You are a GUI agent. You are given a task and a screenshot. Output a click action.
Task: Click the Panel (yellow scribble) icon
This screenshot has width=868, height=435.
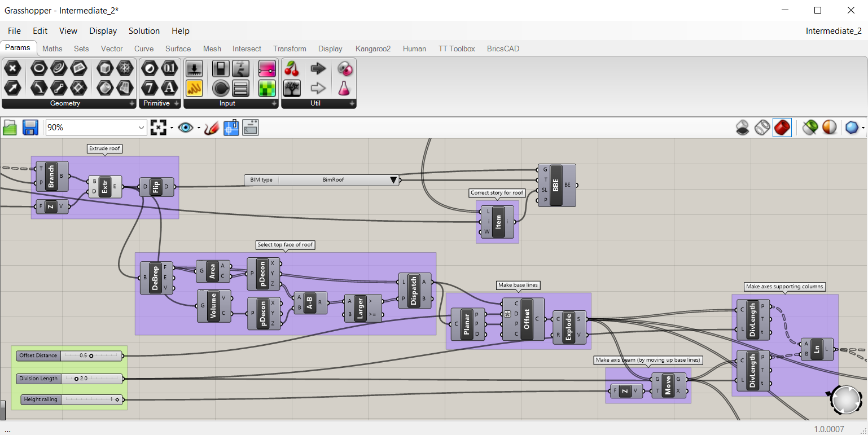tap(194, 88)
